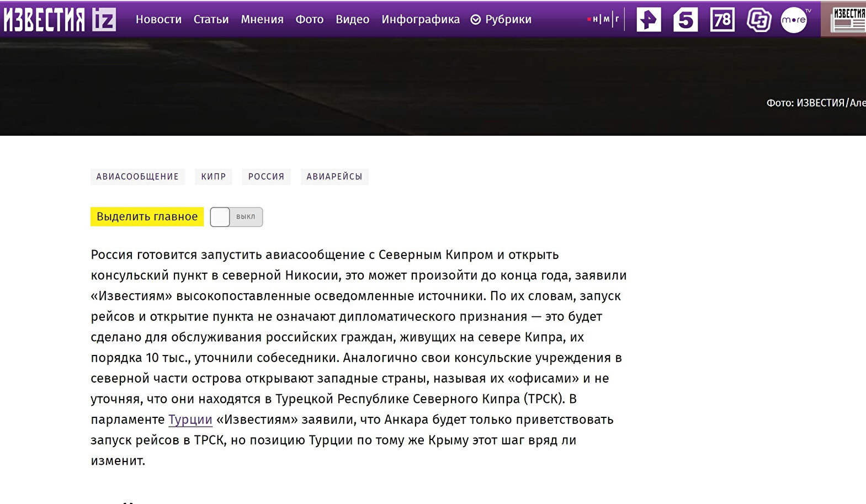Open the Видео section
Screen dimensions: 866x504
352,19
